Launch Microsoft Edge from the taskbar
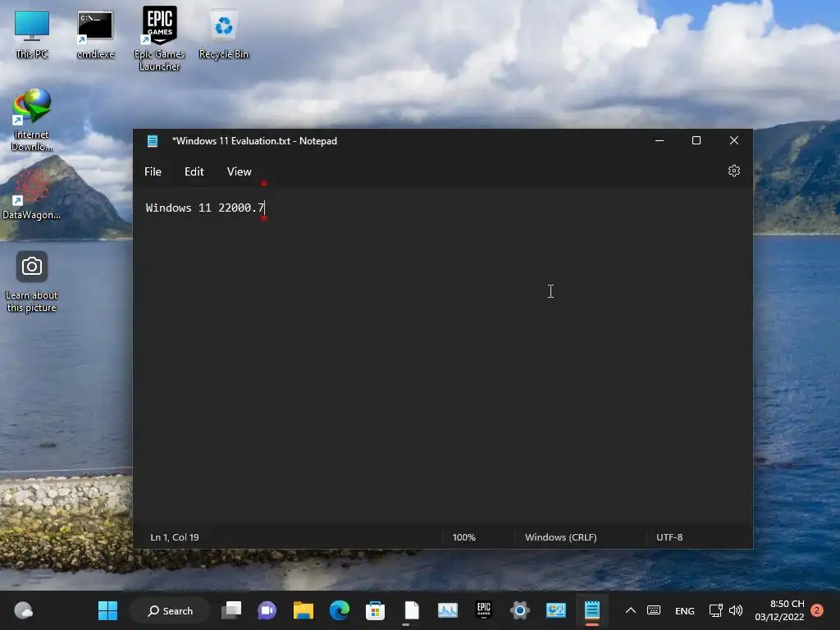840x630 pixels. coord(339,610)
